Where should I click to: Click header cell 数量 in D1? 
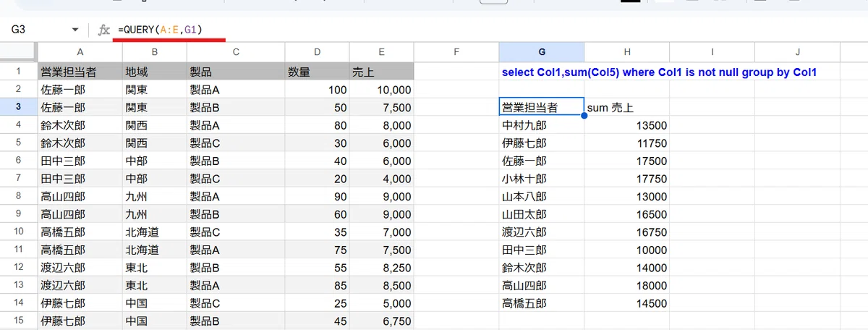(x=317, y=72)
